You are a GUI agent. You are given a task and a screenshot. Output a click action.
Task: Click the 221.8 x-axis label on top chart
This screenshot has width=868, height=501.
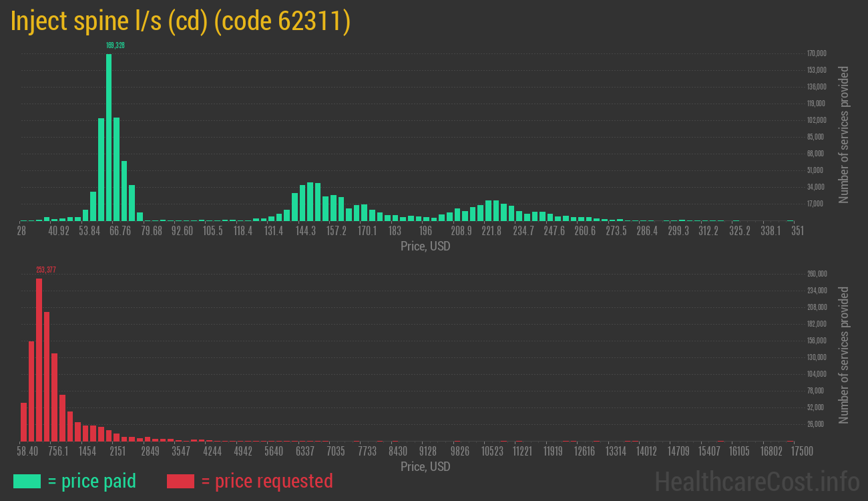pyautogui.click(x=492, y=231)
